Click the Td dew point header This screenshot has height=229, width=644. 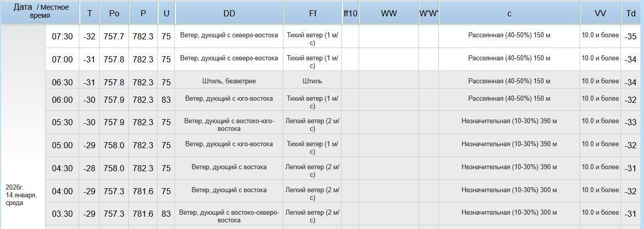point(631,14)
